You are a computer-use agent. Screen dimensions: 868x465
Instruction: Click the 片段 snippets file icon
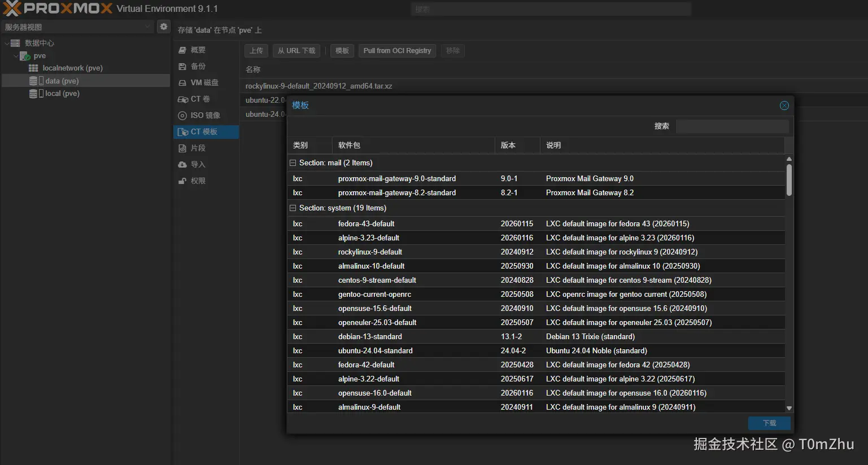pyautogui.click(x=182, y=148)
